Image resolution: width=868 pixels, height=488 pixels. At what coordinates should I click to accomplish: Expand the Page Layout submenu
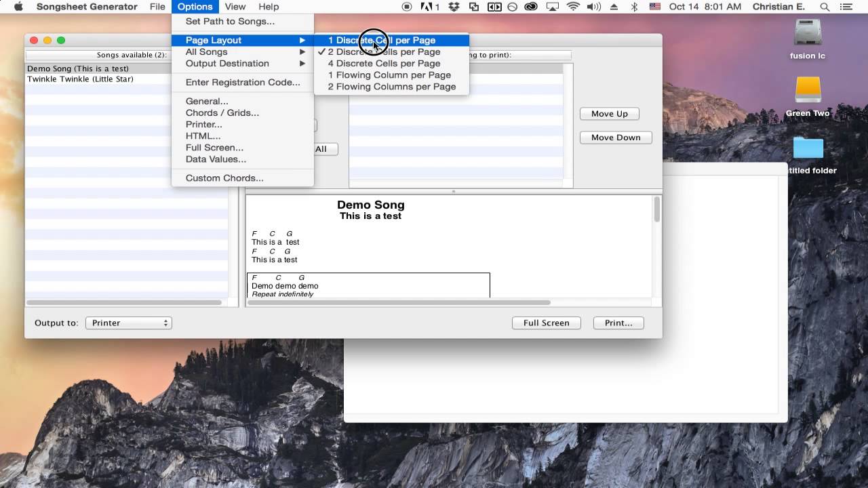pyautogui.click(x=243, y=41)
